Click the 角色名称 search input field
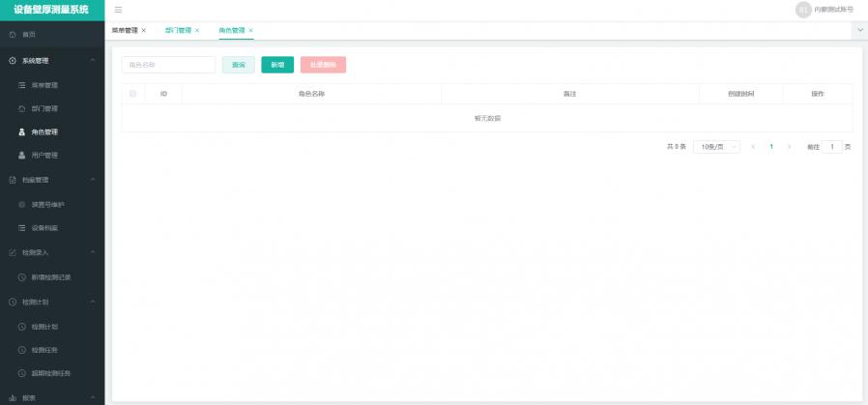Viewport: 868px width, 405px height. coord(168,65)
